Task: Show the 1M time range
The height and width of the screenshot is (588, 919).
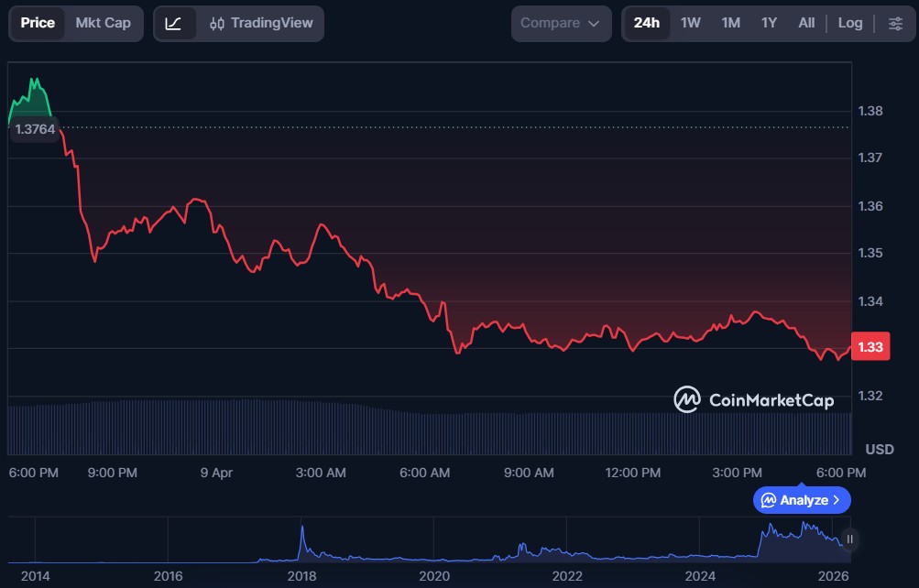Action: click(730, 23)
